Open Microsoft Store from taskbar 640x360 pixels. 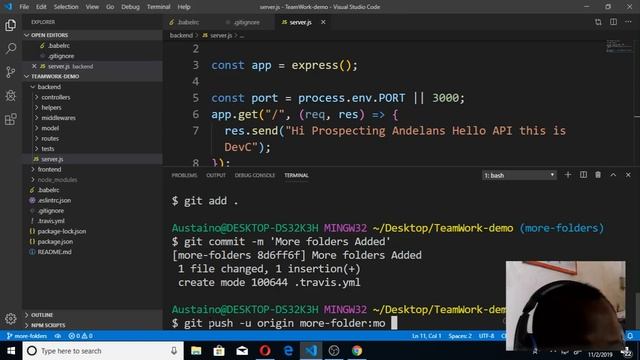coord(219,351)
